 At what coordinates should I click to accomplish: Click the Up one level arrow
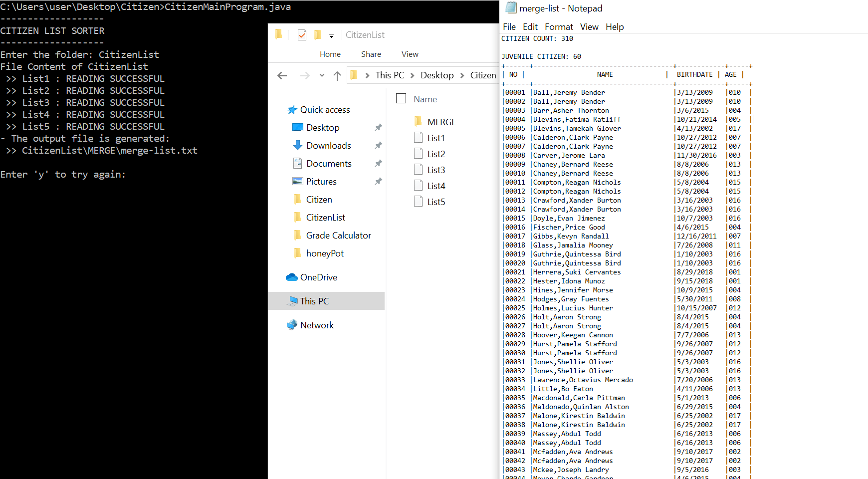337,75
